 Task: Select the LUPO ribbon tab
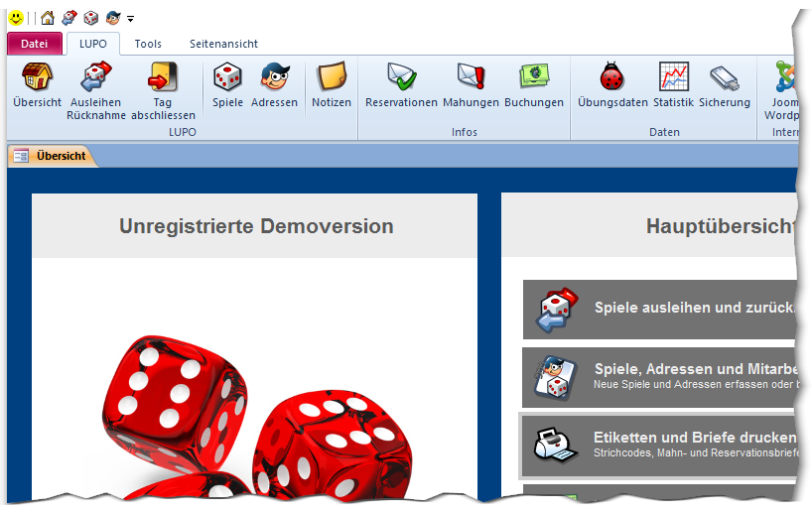coord(93,44)
